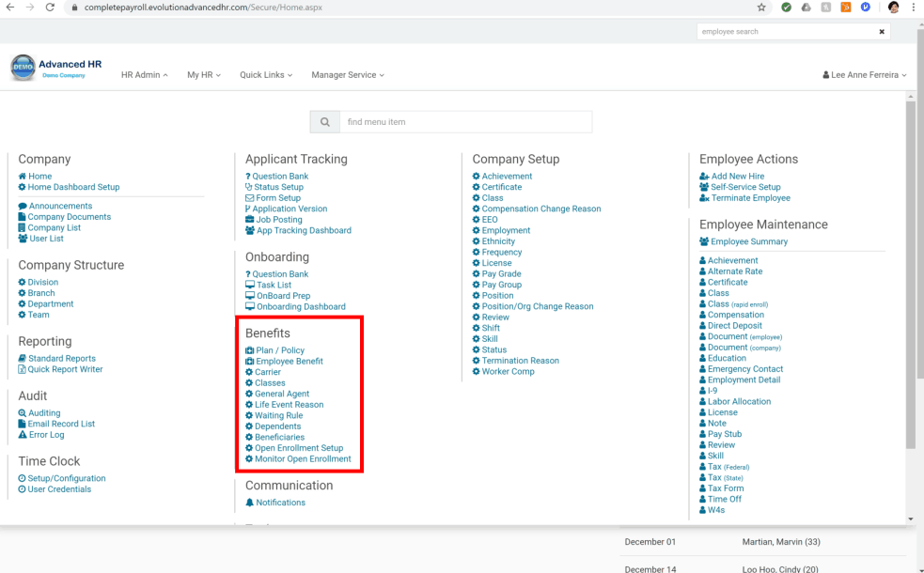
Task: Expand the Manager Service menu
Action: (348, 75)
